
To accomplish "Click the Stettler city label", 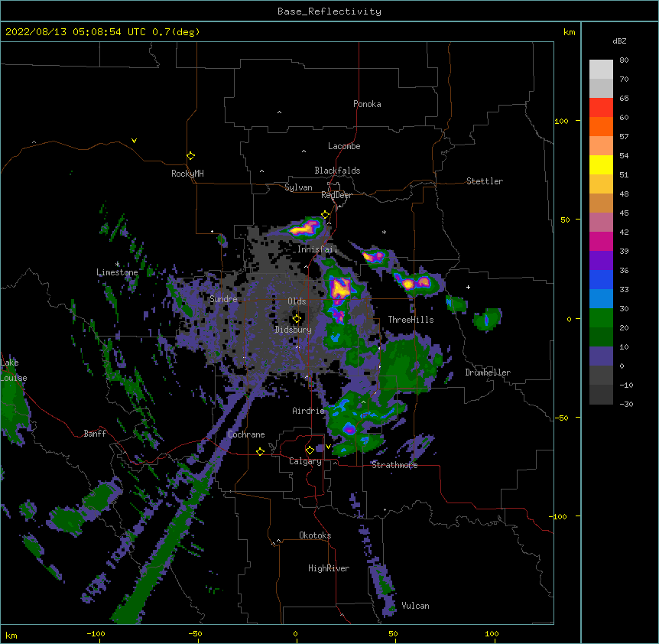I will pyautogui.click(x=484, y=181).
